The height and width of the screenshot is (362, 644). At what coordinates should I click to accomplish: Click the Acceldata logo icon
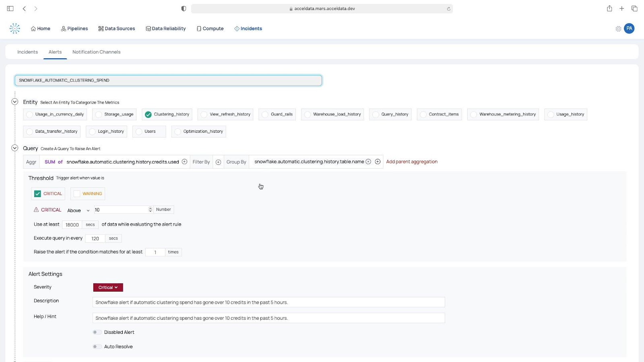click(15, 28)
